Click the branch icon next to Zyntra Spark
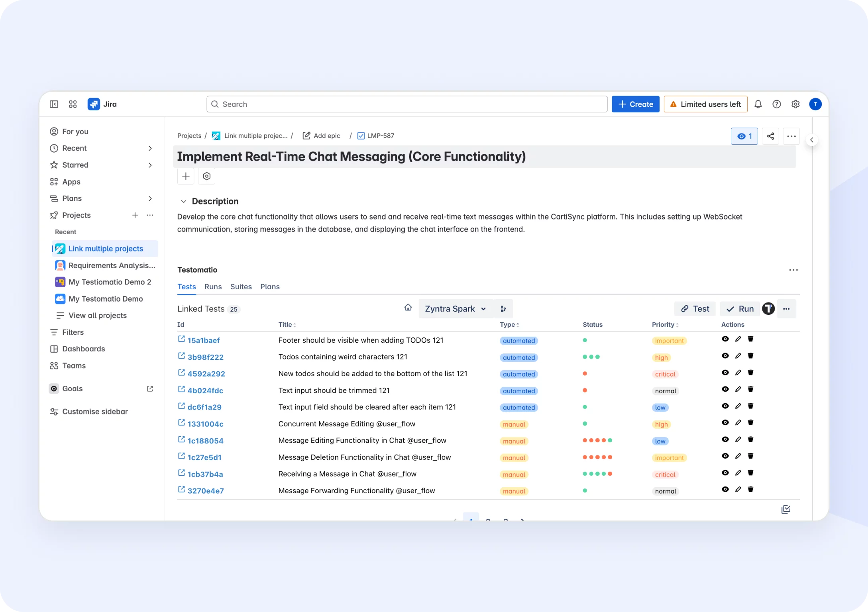Screen dimensions: 868x612 tap(503, 309)
